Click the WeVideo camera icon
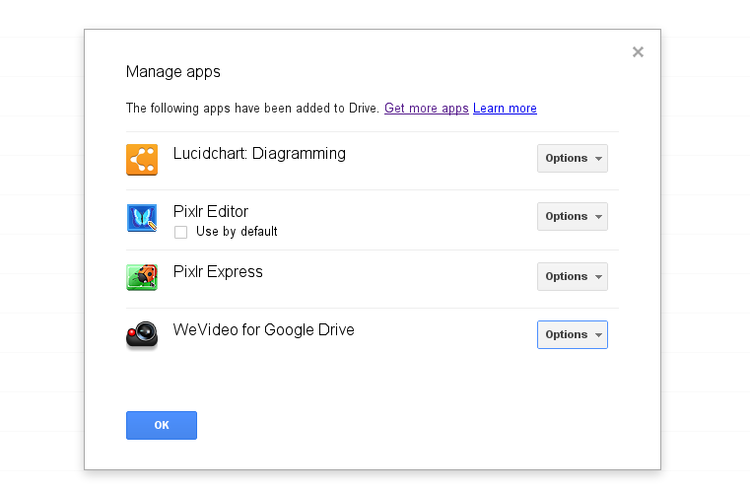The height and width of the screenshot is (500, 750). 141,335
